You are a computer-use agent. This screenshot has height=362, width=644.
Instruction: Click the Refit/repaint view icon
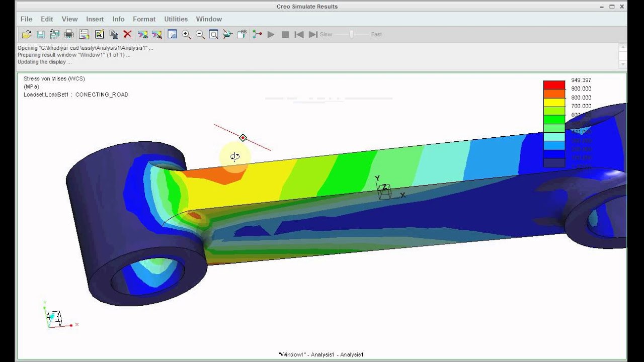pyautogui.click(x=172, y=34)
